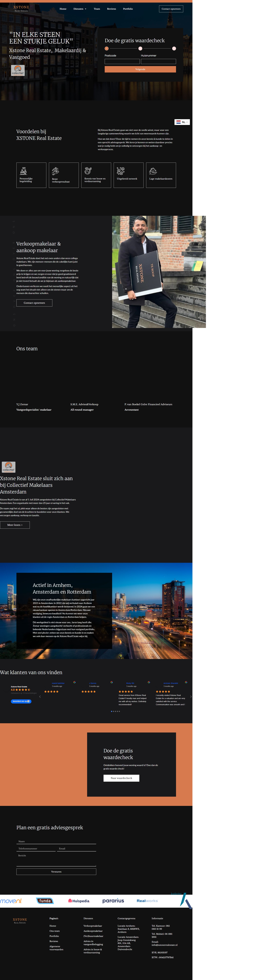Click the Xstone logo in the footer
253x980 pixels.
pyautogui.click(x=20, y=921)
